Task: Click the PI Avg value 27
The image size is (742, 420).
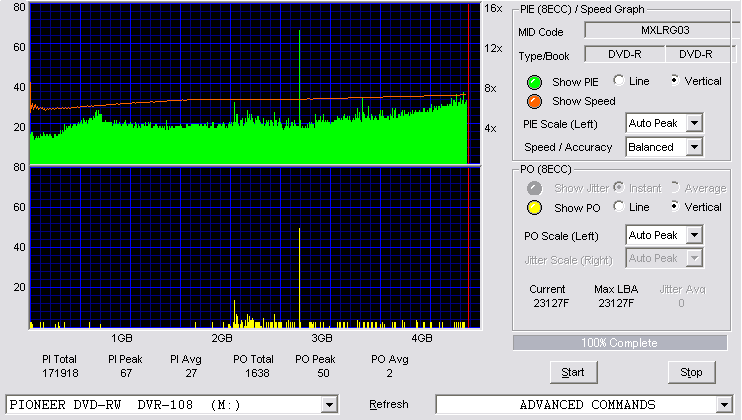Action: (x=191, y=374)
